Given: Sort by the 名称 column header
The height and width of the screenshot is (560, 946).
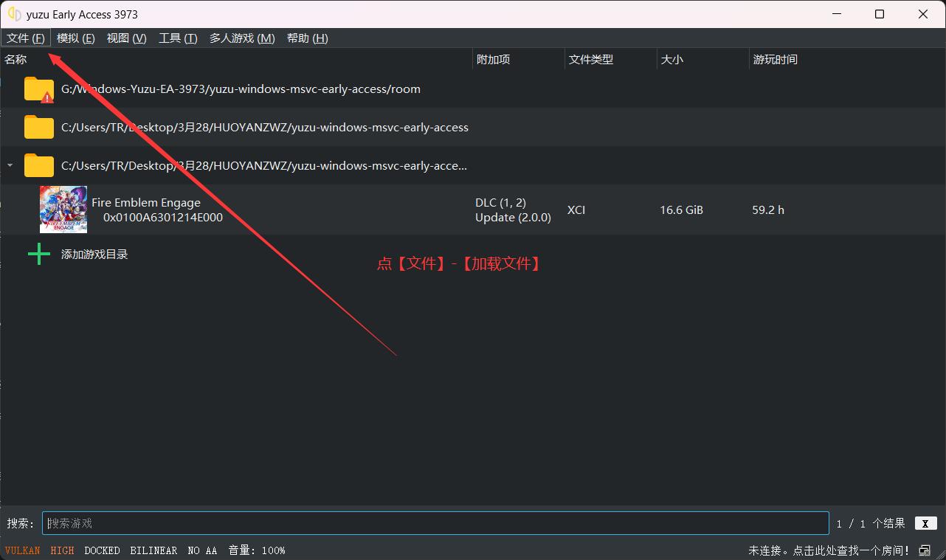Looking at the screenshot, I should pos(236,60).
